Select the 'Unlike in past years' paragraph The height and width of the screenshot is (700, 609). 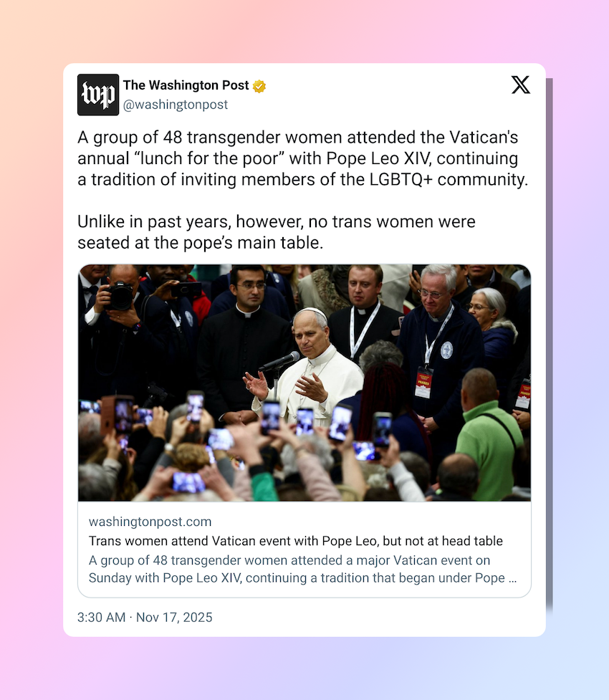[277, 232]
